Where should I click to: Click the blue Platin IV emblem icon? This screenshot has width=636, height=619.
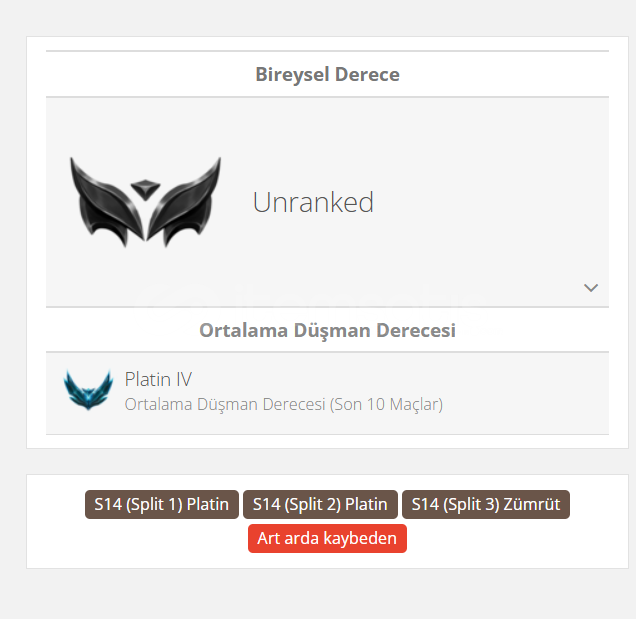click(88, 389)
